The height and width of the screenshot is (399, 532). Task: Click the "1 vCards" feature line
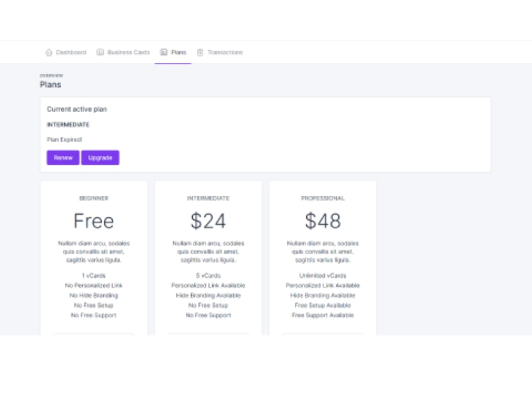(x=94, y=276)
